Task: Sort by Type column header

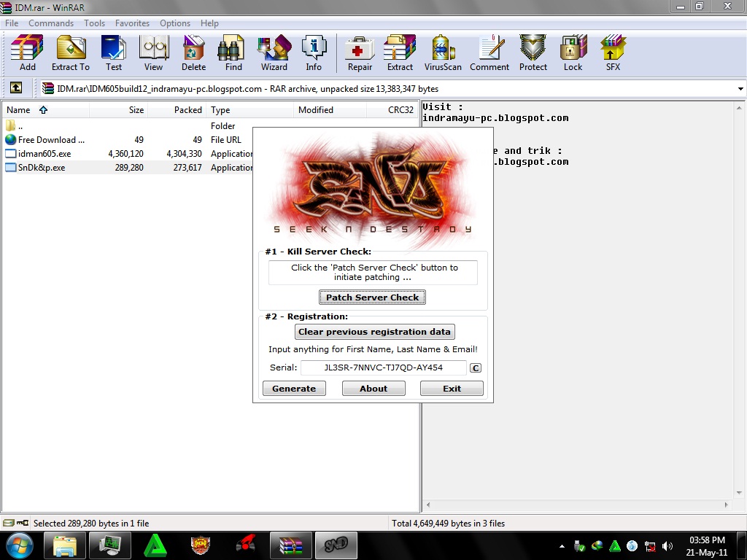Action: [x=249, y=110]
